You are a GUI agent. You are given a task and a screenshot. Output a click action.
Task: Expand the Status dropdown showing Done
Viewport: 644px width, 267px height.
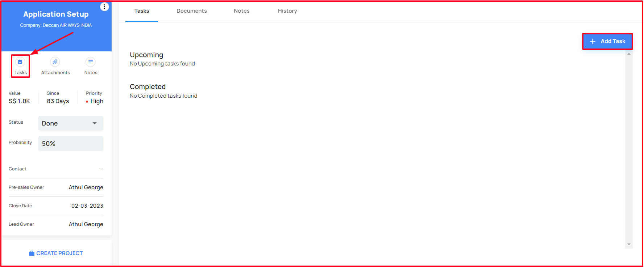pos(71,123)
